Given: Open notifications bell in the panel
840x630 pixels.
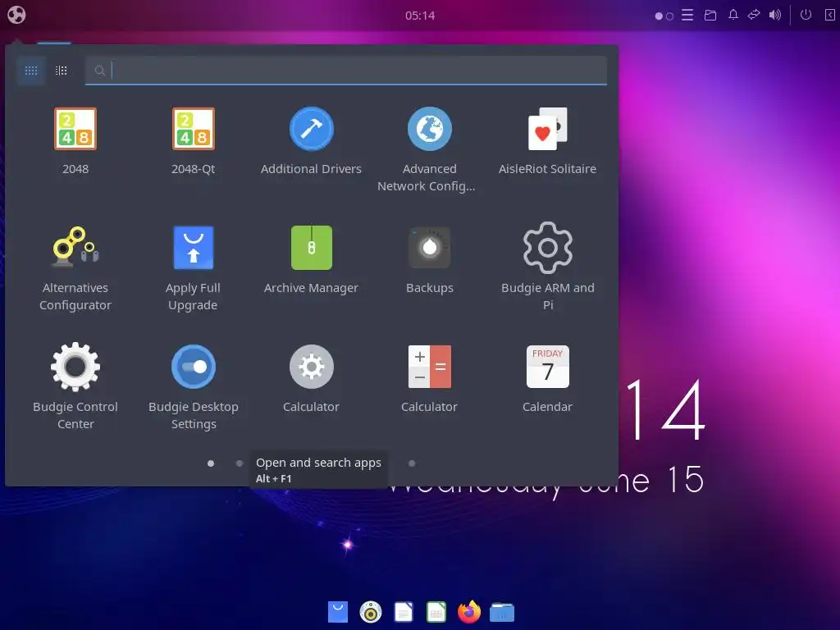Looking at the screenshot, I should 733,15.
